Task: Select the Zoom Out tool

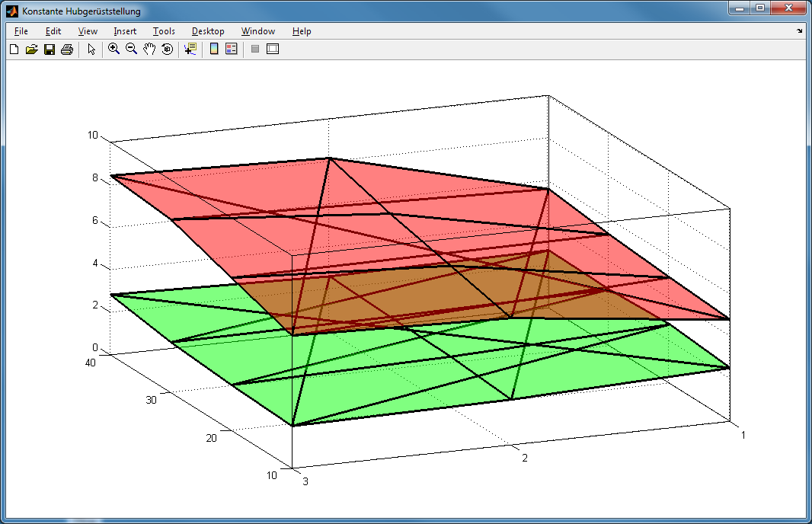Action: click(x=131, y=50)
